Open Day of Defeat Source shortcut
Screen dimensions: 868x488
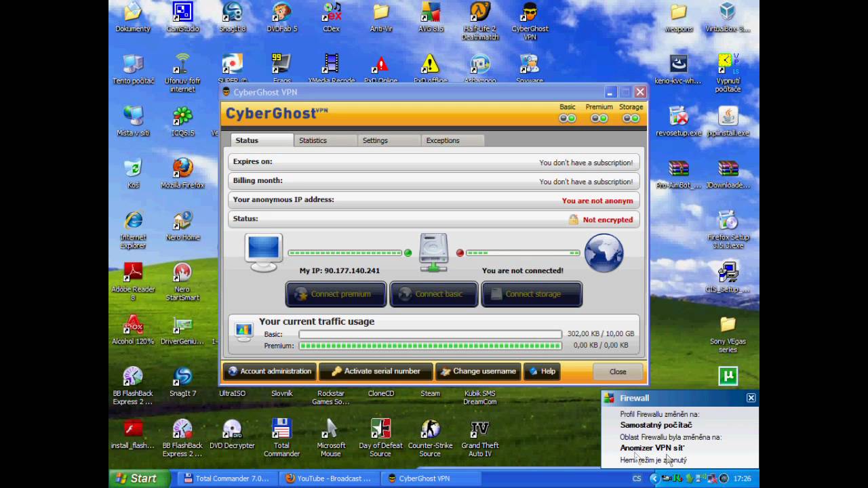(x=380, y=439)
